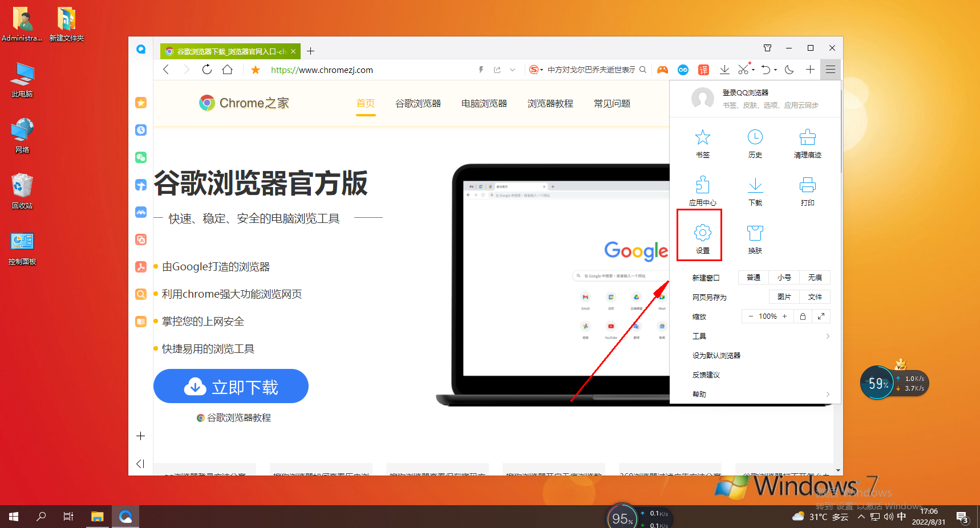Show hidden system tray icons
Screen dimensions: 980x528
pos(861,517)
